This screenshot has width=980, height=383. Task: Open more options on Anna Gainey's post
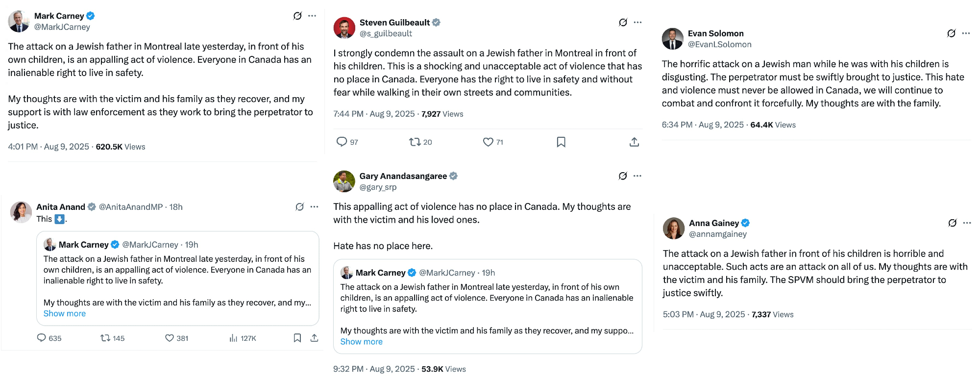(x=967, y=223)
